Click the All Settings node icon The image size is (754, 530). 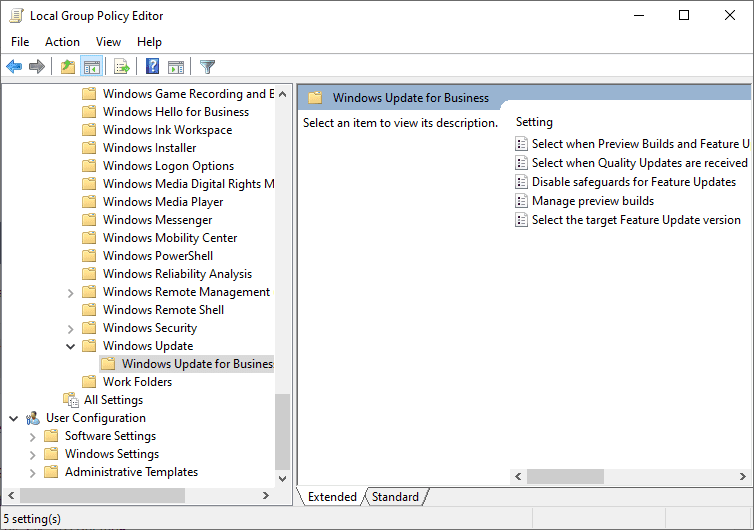coord(71,400)
